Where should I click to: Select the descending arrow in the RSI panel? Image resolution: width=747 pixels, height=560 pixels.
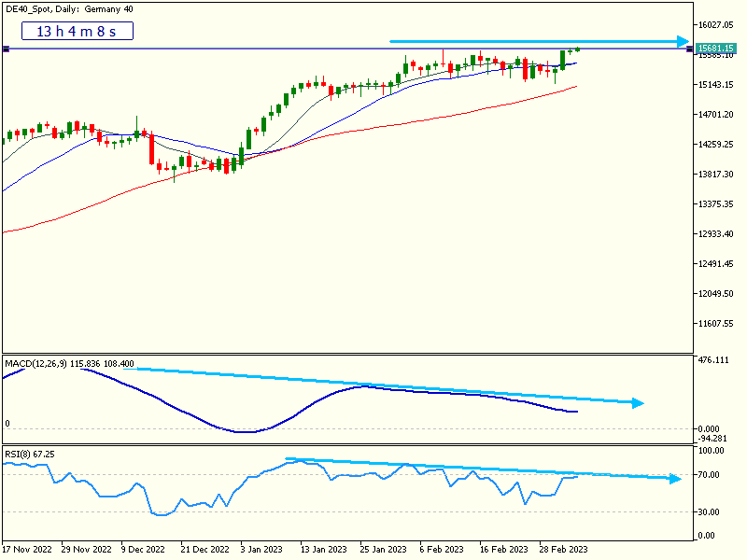[x=486, y=467]
